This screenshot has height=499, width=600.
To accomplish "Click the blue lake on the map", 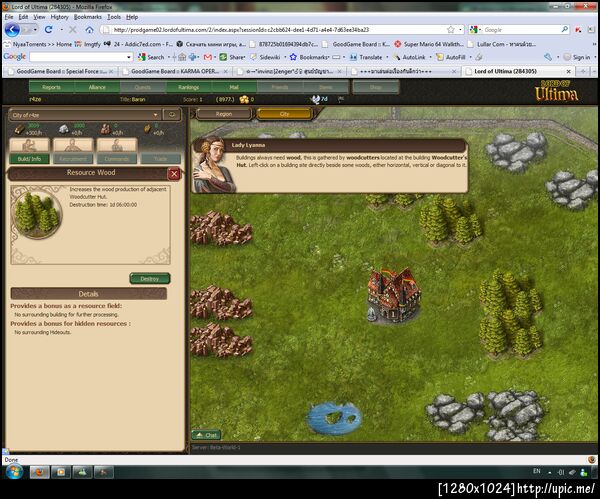I will 334,418.
